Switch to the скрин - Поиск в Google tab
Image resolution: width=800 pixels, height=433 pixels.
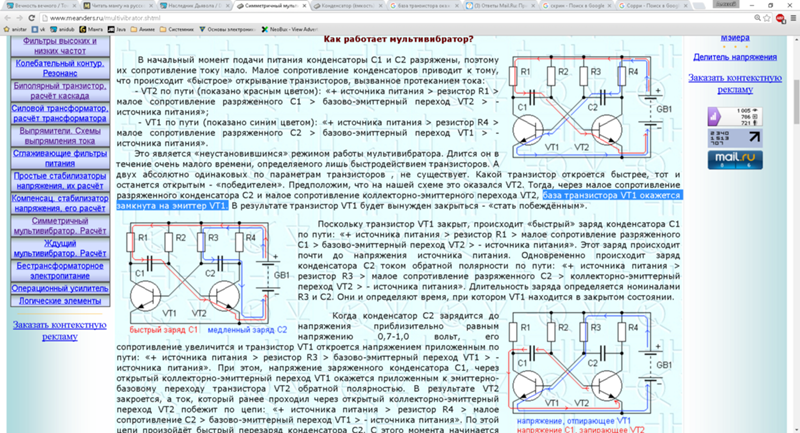point(576,6)
